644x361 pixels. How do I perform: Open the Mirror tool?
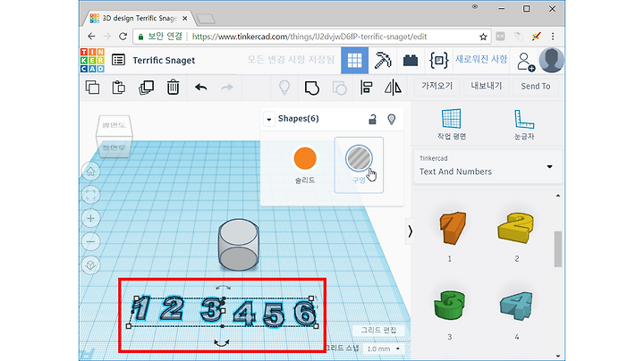(393, 88)
